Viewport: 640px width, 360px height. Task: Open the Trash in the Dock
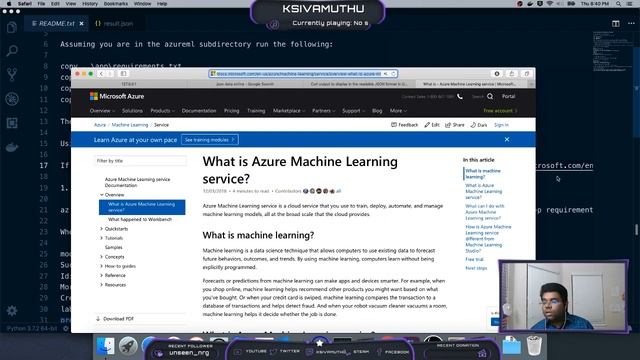coord(534,345)
